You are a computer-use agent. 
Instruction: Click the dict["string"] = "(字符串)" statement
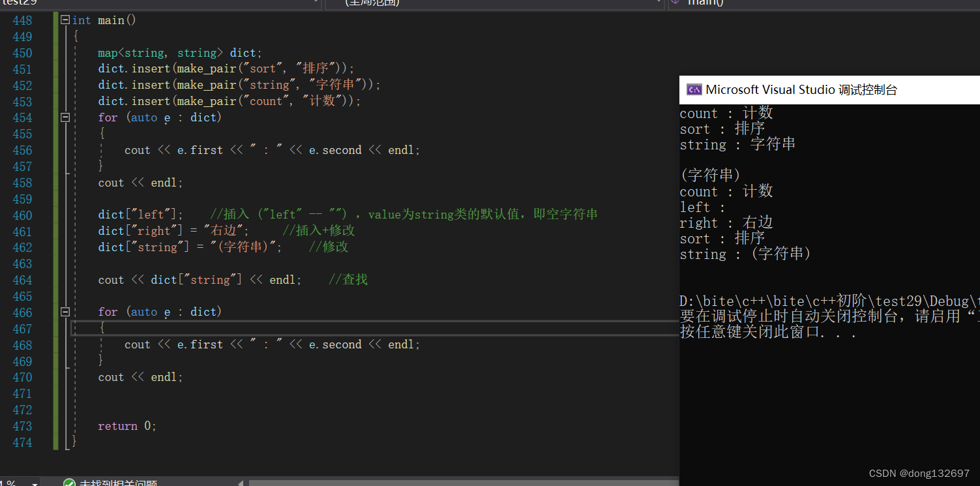click(190, 247)
